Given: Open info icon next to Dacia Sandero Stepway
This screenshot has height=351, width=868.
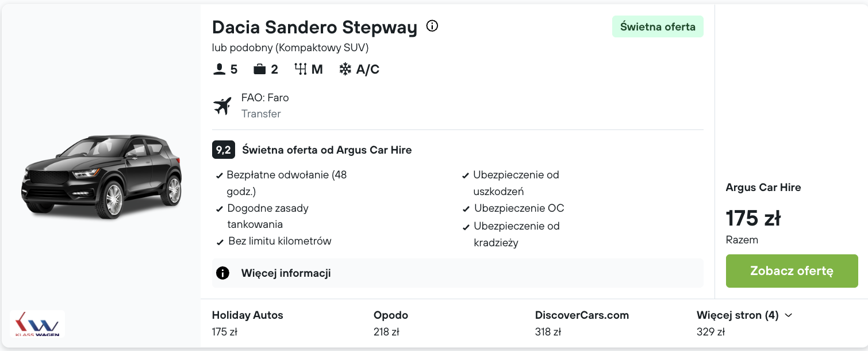Looking at the screenshot, I should coord(432,26).
